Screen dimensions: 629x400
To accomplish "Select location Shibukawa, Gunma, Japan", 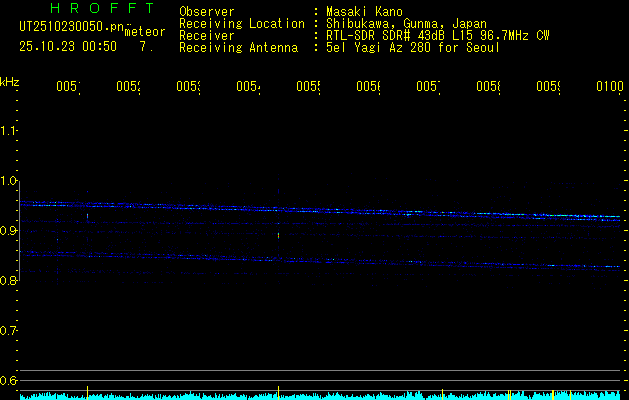I will tap(406, 24).
